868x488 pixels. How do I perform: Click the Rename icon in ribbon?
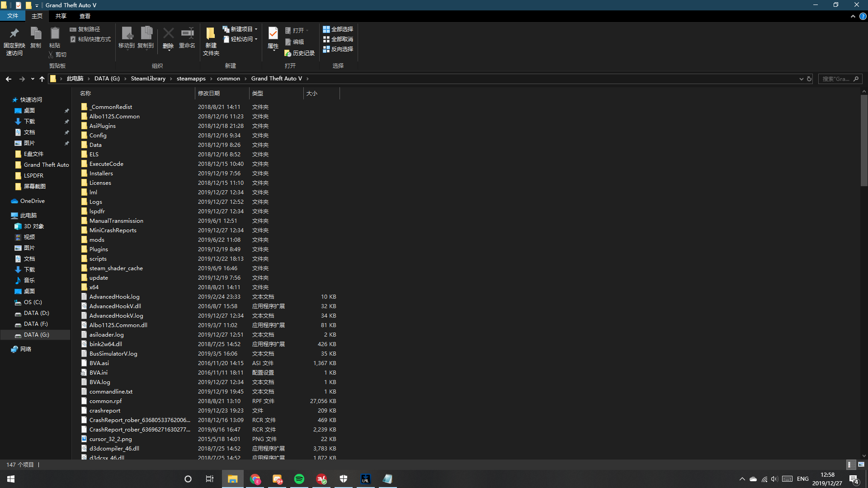coord(187,34)
